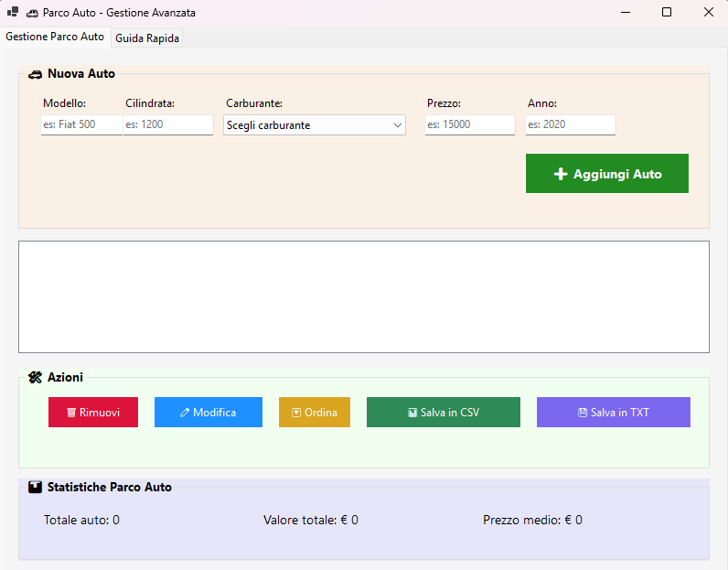This screenshot has height=570, width=728.
Task: Click the tools icon beside Azioni
Action: (35, 377)
